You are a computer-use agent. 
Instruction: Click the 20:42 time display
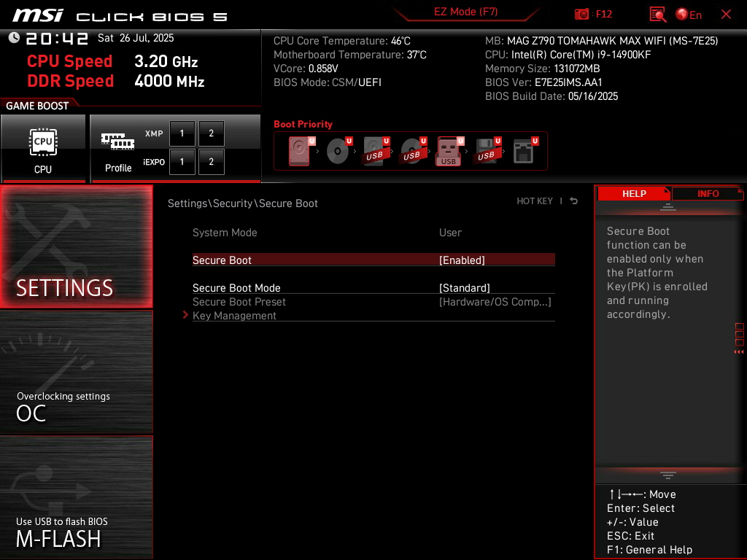tap(57, 38)
